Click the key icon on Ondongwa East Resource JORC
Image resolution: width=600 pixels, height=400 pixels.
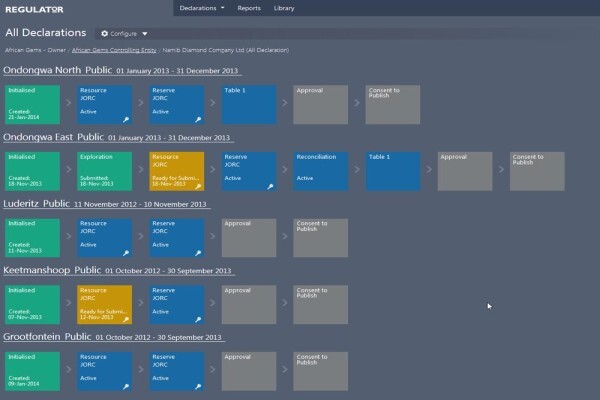198,186
